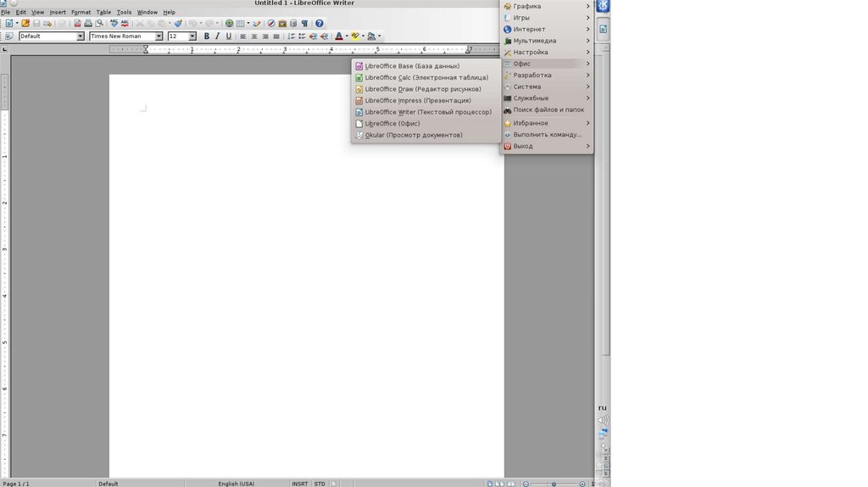Open the Data Sources icon
The width and height of the screenshot is (868, 487).
tap(293, 23)
